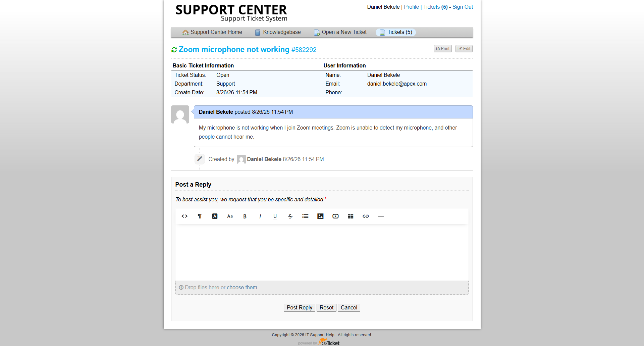The image size is (644, 346).
Task: Click the Post a Reply heading
Action: tap(193, 185)
